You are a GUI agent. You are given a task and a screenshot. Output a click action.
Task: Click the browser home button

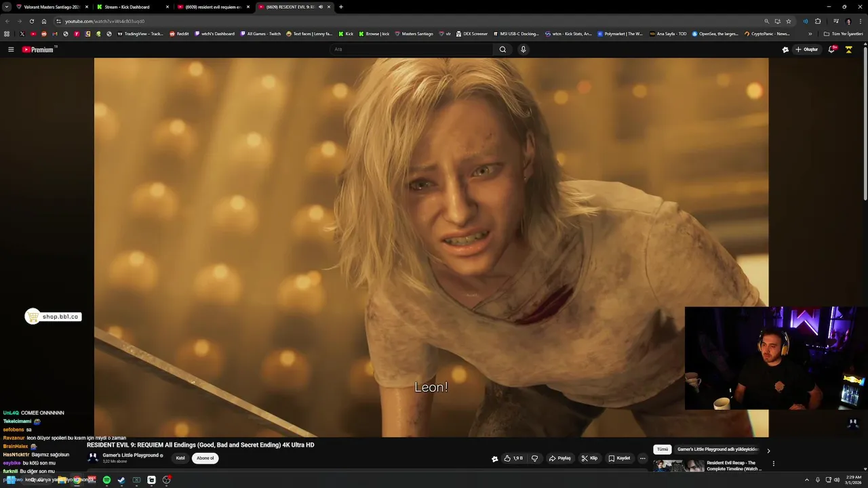click(x=44, y=21)
